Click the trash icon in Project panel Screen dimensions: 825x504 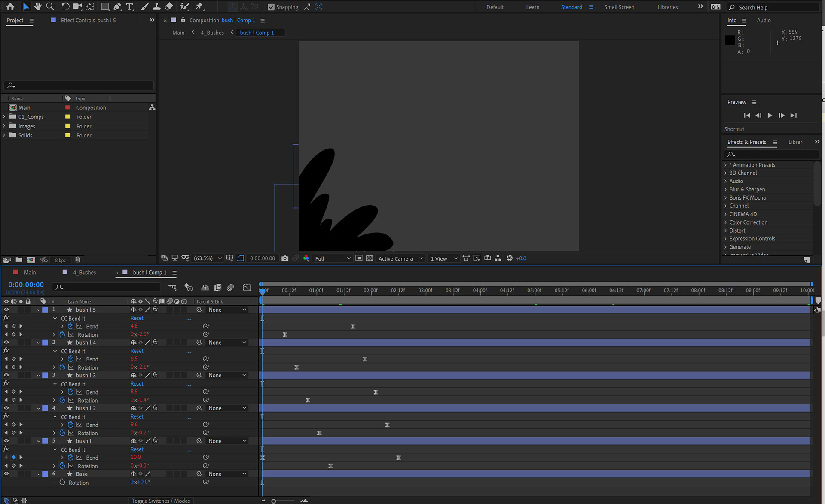tap(78, 260)
